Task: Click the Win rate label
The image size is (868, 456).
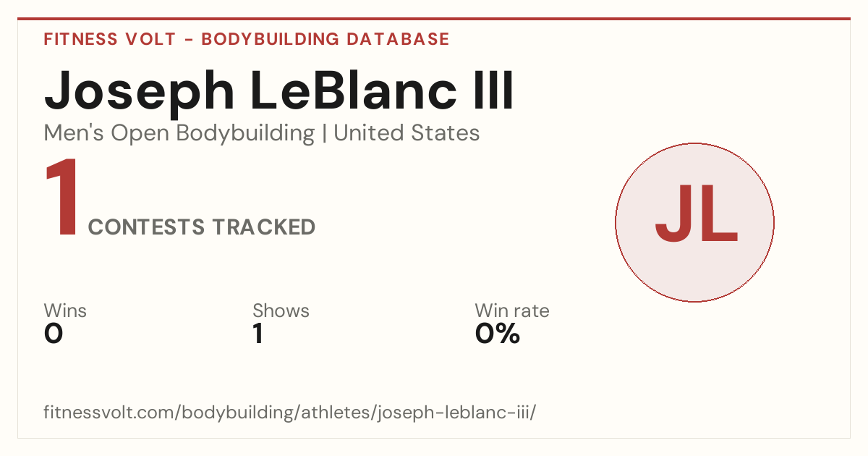Action: click(512, 311)
